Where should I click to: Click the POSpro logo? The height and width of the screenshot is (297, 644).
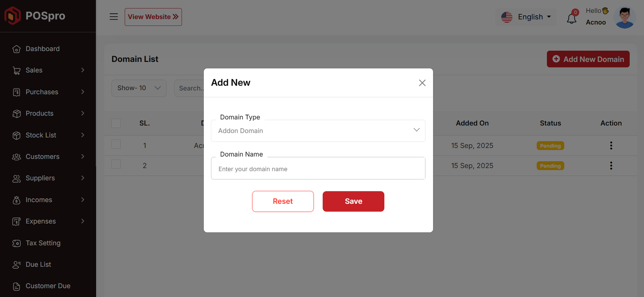pyautogui.click(x=35, y=16)
